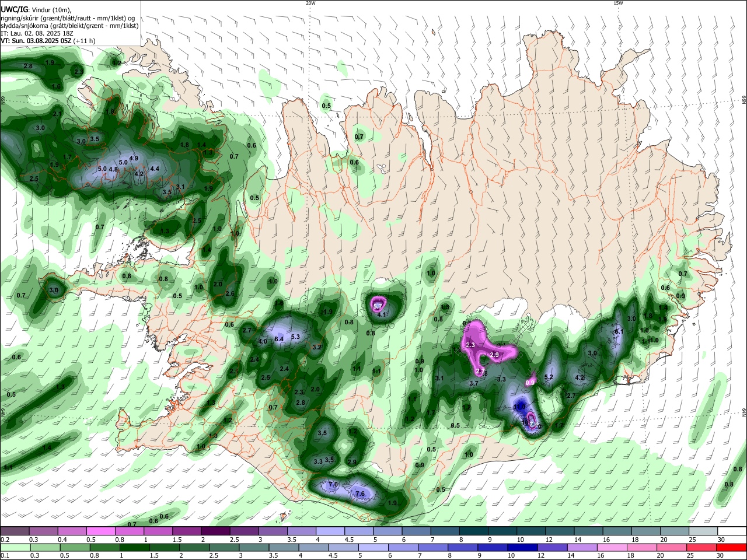This screenshot has width=747, height=560.
Task: Click the 8.1 precipitation value on map
Action: point(619,331)
